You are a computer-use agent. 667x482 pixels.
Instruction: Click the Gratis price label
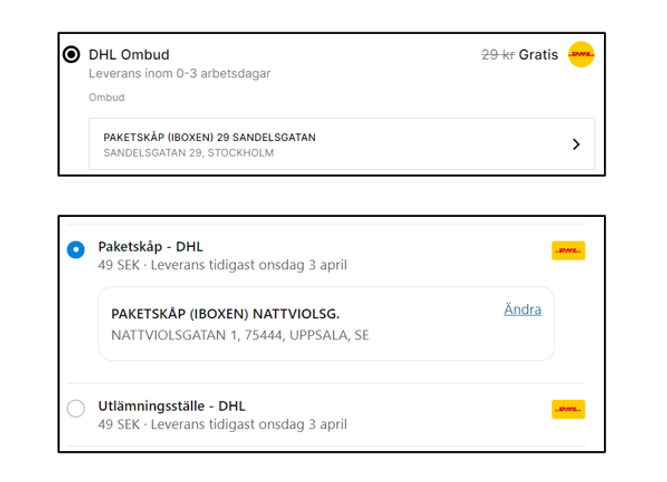point(538,54)
